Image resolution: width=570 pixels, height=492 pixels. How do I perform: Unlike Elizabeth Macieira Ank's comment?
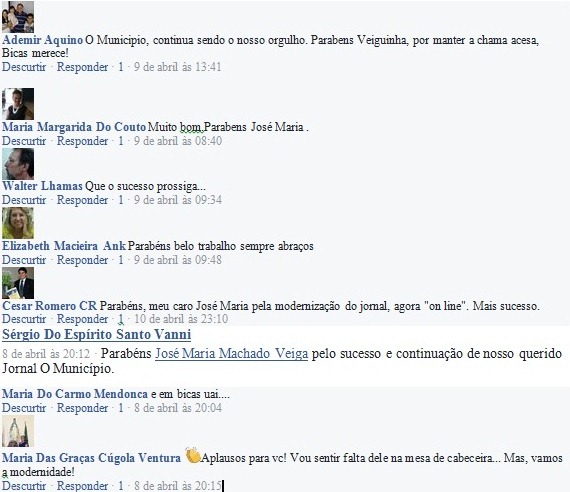pos(24,260)
